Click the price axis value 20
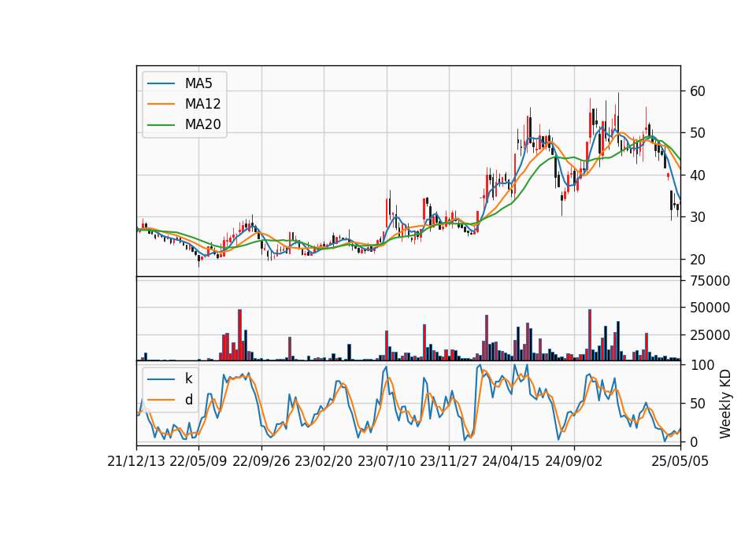 [x=698, y=260]
